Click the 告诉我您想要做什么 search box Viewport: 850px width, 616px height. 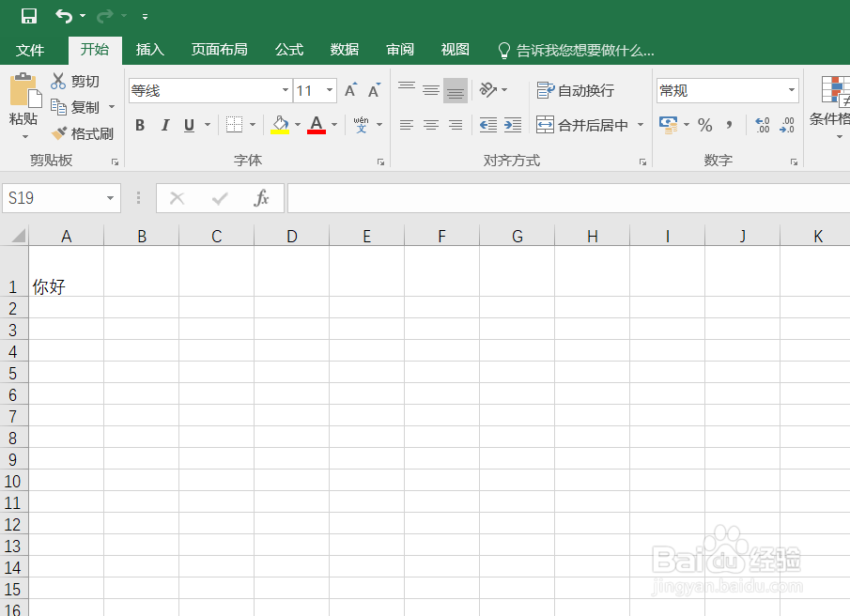578,50
